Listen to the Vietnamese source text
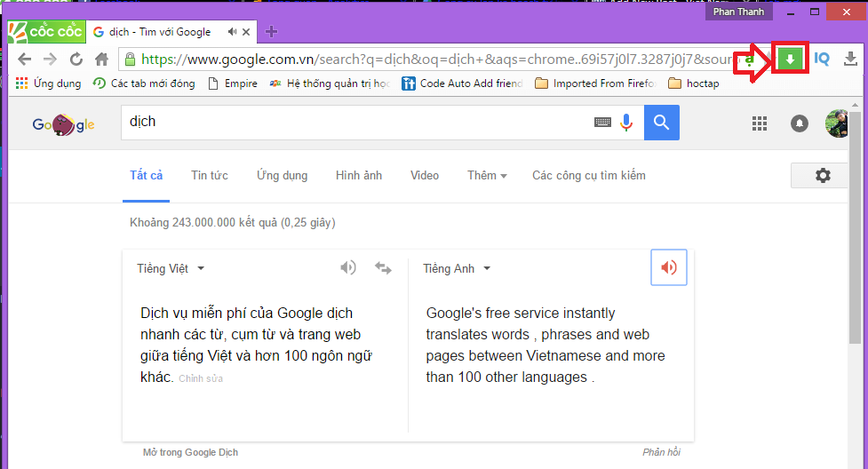This screenshot has height=469, width=868. point(348,268)
